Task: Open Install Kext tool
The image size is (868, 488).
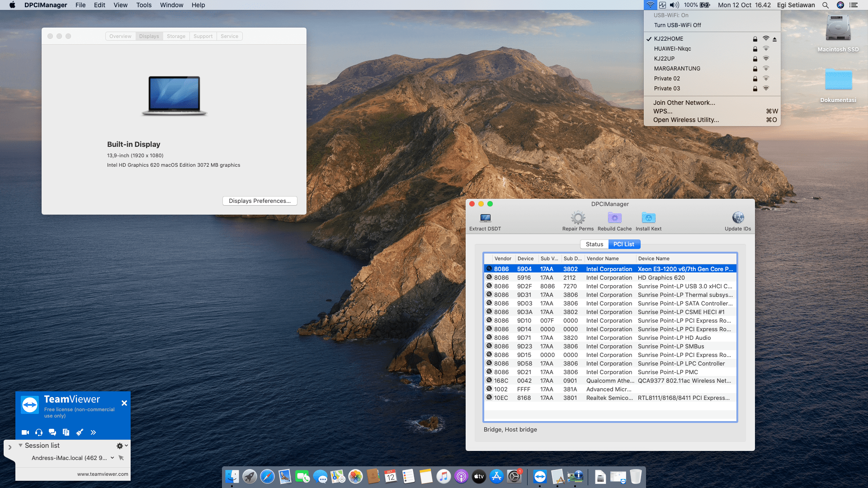Action: [x=648, y=219]
